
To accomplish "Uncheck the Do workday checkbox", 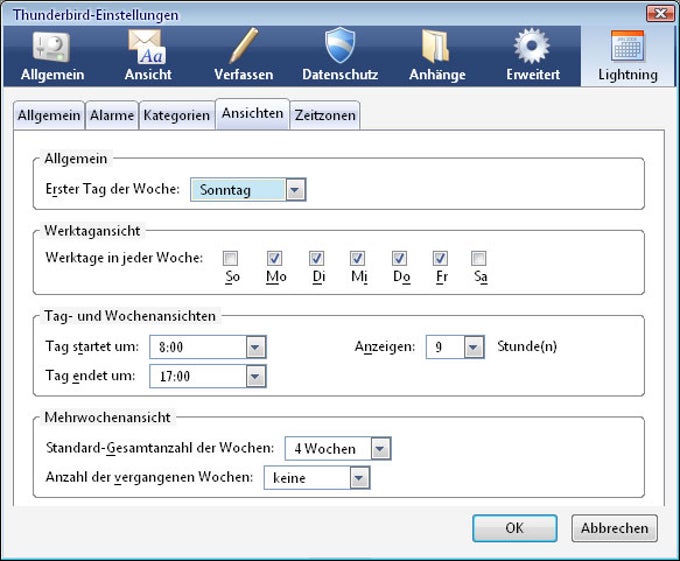I will point(399,258).
